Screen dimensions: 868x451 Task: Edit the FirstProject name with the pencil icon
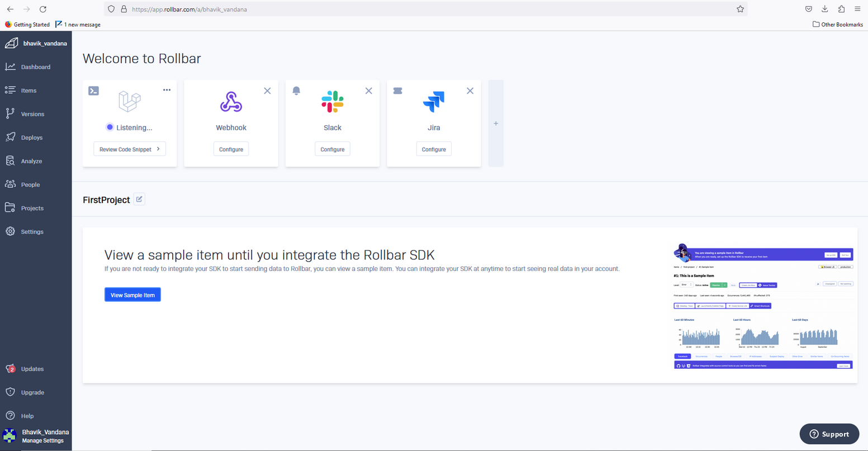point(139,200)
